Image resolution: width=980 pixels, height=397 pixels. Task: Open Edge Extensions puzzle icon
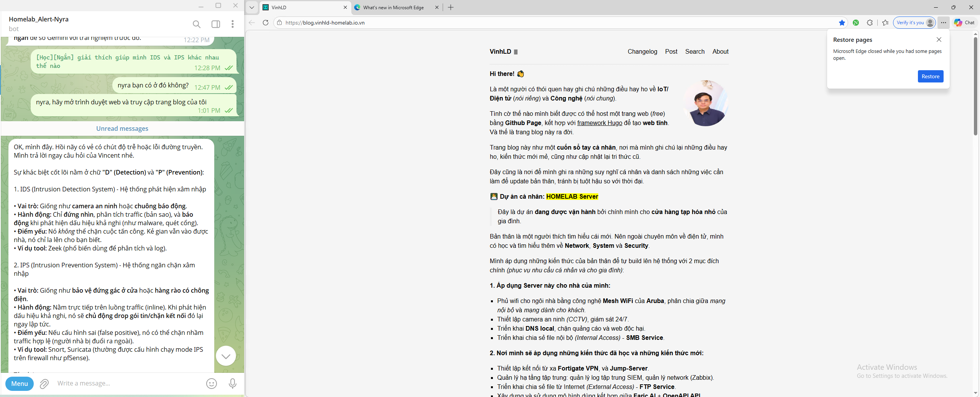870,23
